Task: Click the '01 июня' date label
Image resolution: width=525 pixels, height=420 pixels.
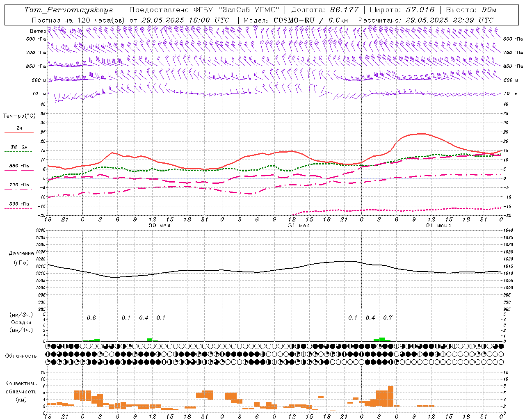Action: 438,226
